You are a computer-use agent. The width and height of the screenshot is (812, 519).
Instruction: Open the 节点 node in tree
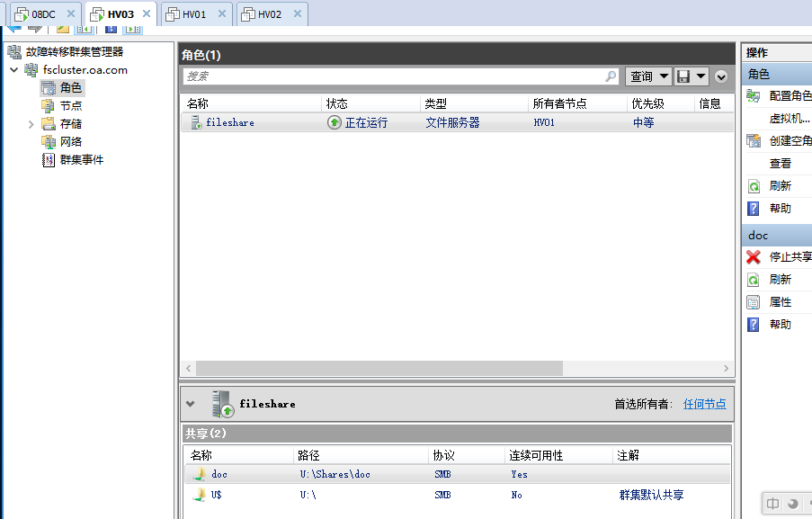click(x=71, y=105)
